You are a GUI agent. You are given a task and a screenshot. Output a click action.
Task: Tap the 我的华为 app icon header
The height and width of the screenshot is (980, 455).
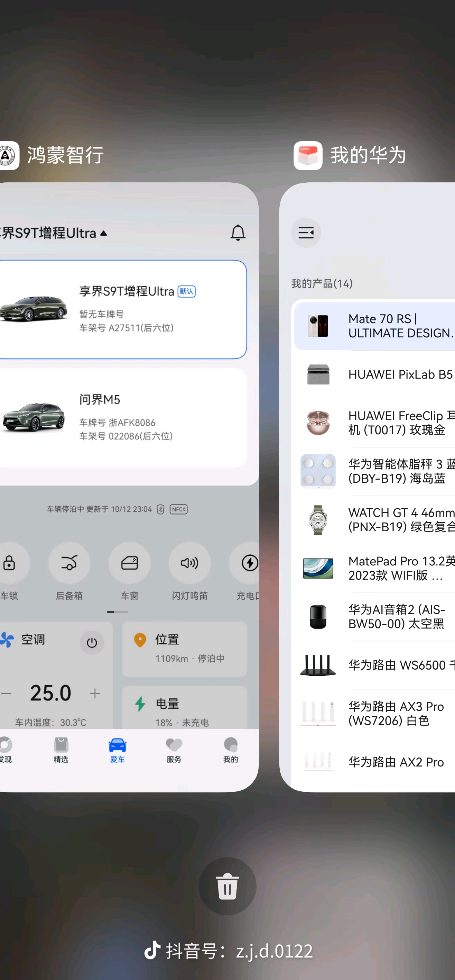click(308, 155)
